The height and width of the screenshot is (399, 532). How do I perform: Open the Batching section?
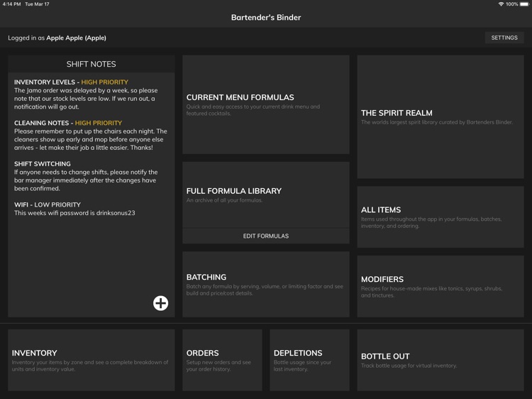(x=266, y=284)
